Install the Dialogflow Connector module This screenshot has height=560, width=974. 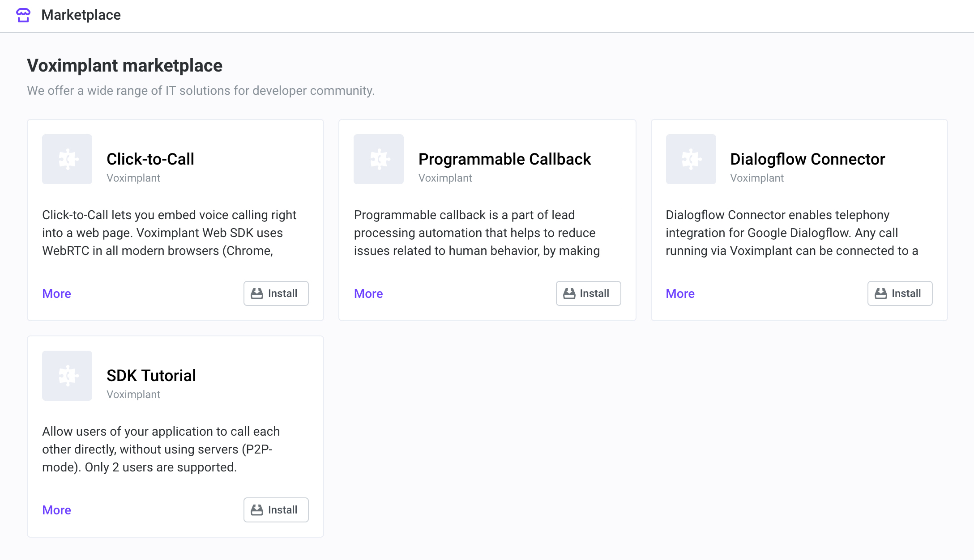point(900,293)
